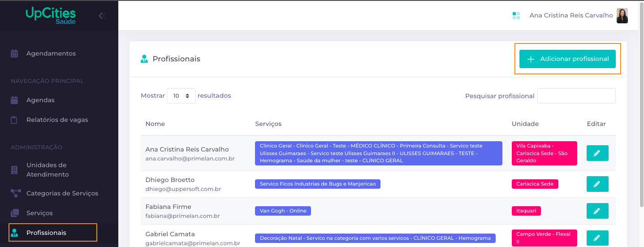This screenshot has width=644, height=247.
Task: Click the name Gabriel Camata
Action: [x=170, y=234]
